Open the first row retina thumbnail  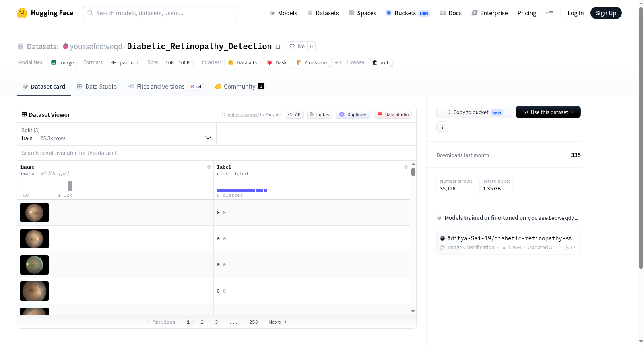tap(34, 213)
